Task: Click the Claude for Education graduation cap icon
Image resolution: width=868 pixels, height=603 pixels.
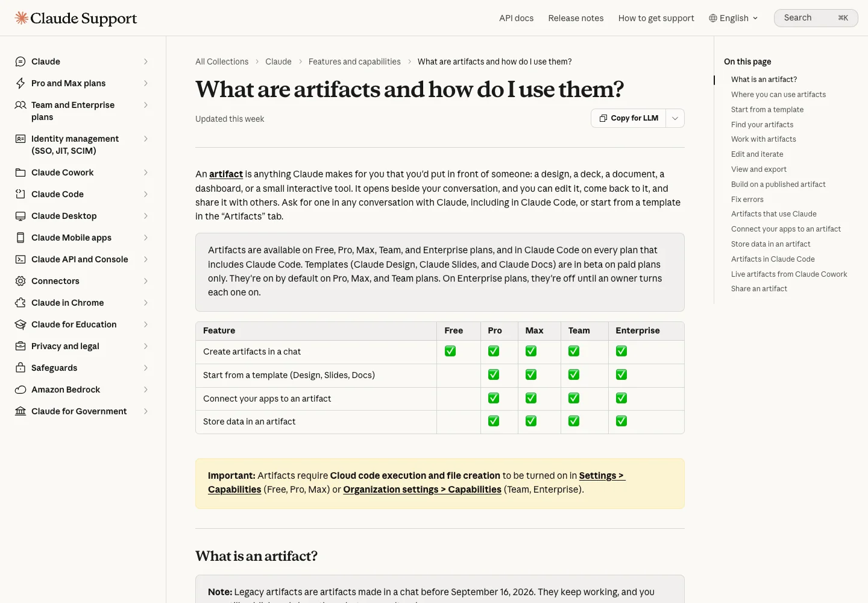Action: [x=20, y=324]
